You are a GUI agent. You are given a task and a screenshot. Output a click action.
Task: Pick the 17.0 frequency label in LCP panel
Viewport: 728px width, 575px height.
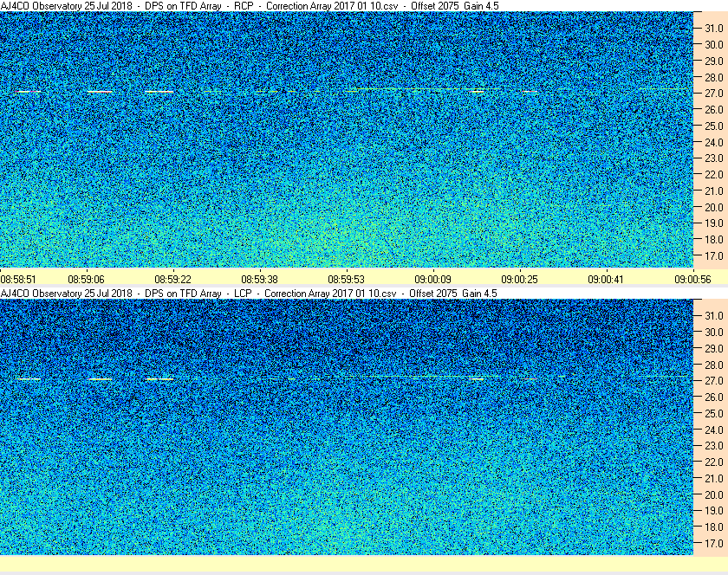(x=713, y=543)
